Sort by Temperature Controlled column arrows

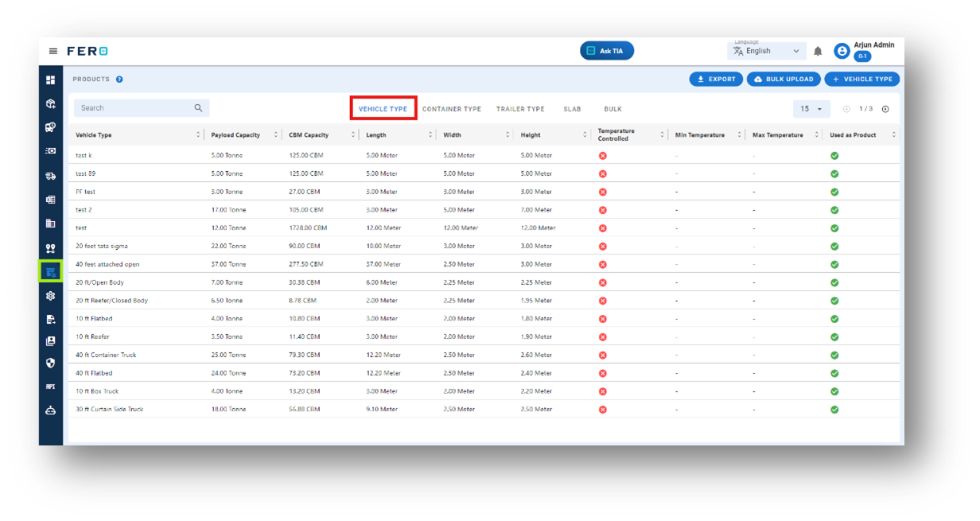click(x=662, y=134)
